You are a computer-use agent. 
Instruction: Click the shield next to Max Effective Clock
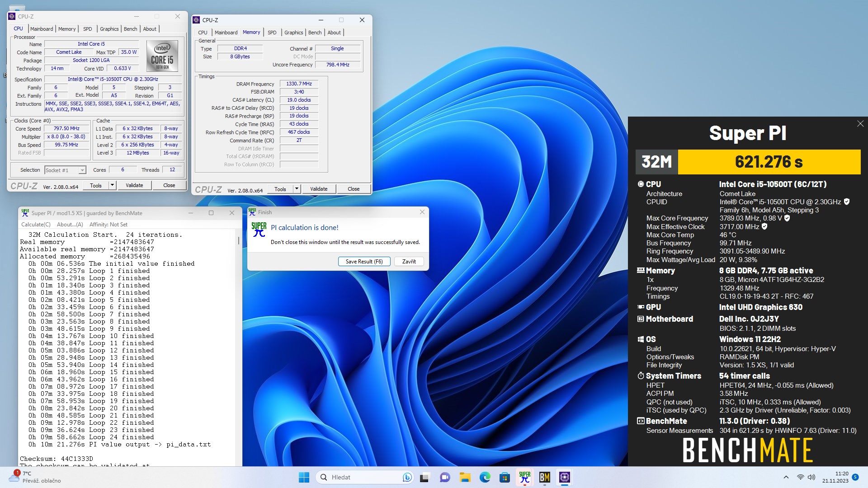tap(764, 226)
